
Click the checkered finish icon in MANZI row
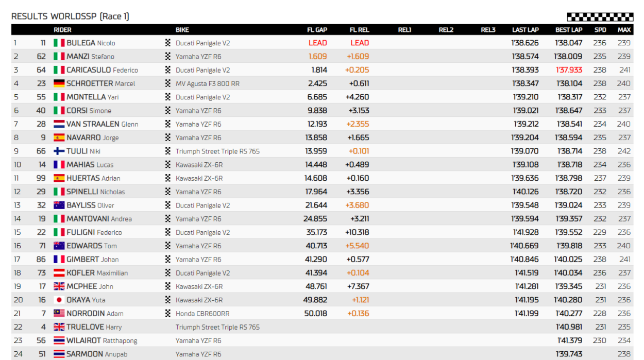(167, 57)
